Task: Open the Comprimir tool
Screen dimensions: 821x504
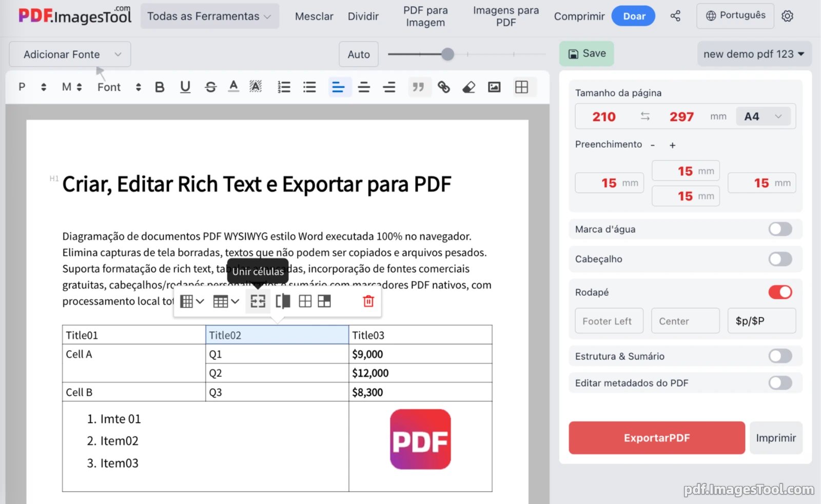Action: click(x=579, y=16)
